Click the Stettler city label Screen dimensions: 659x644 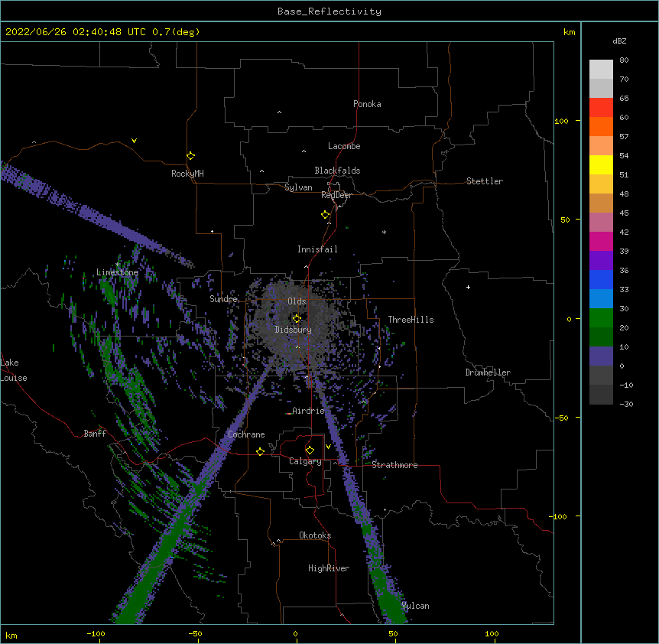tap(485, 181)
